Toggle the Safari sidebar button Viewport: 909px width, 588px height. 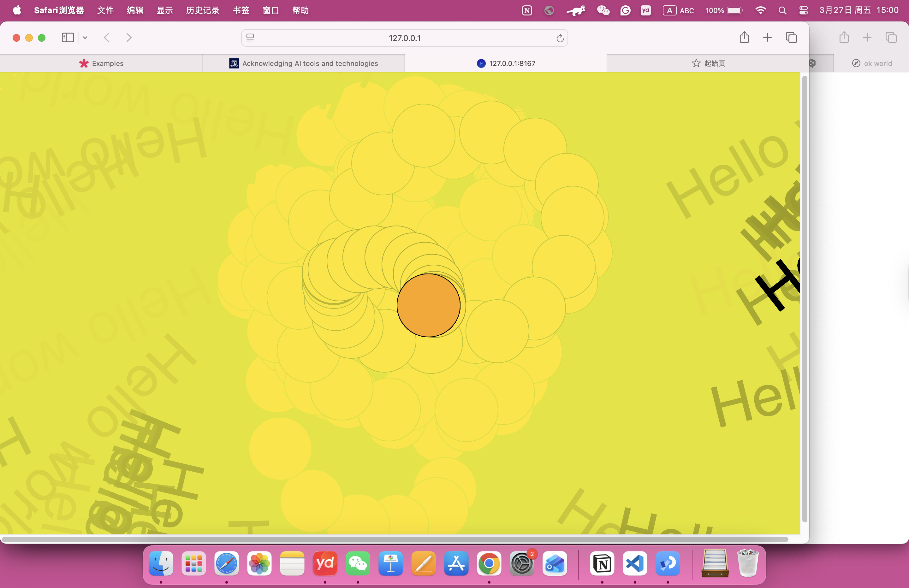[68, 38]
